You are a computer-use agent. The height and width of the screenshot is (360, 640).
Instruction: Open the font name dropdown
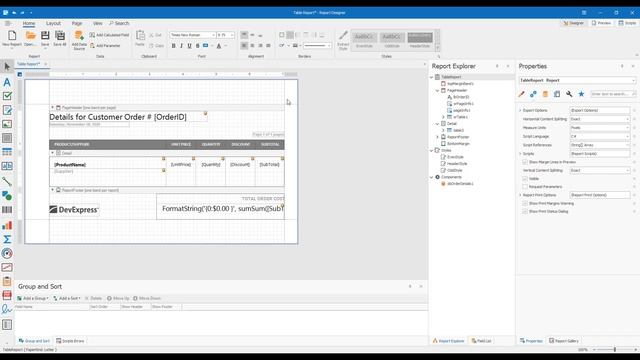(213, 35)
